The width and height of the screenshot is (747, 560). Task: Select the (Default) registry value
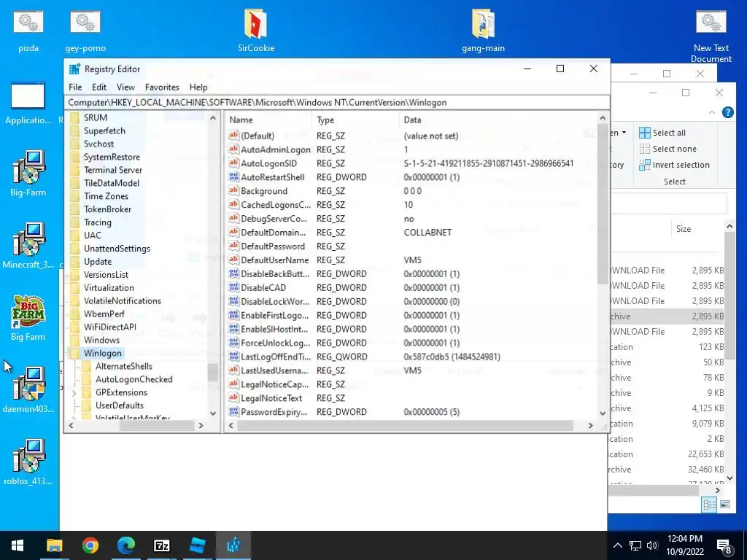(258, 136)
